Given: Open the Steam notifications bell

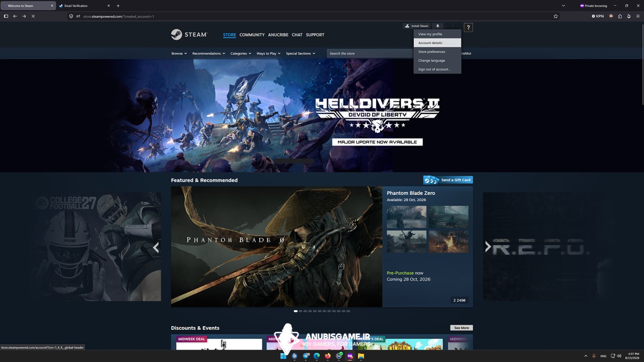Looking at the screenshot, I should pos(438,26).
